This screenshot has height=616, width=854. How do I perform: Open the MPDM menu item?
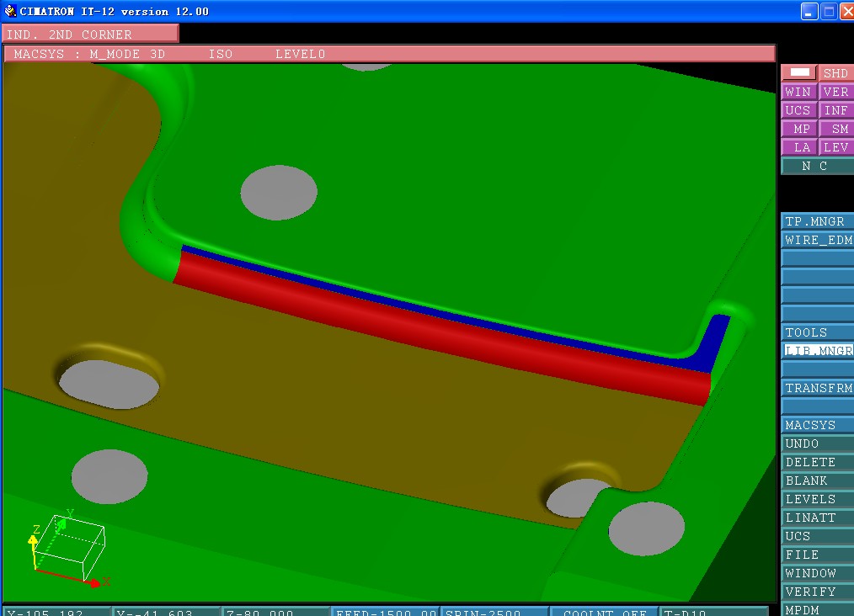pos(818,609)
